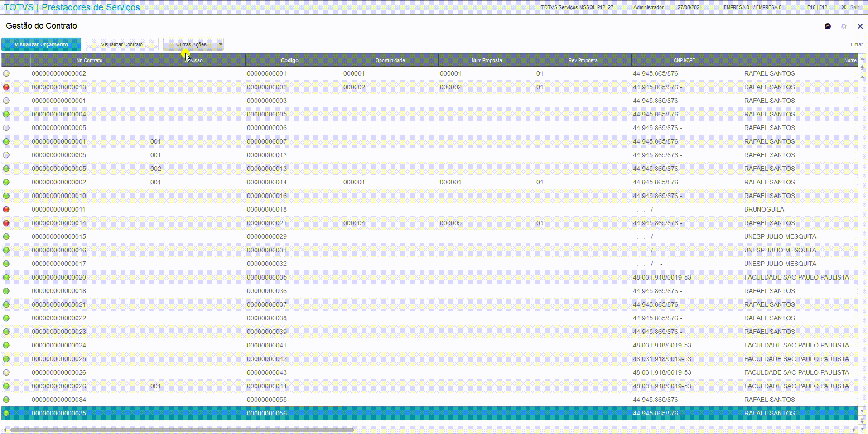Click EMPRESA 01 / EMPRESA 01 label

(753, 7)
